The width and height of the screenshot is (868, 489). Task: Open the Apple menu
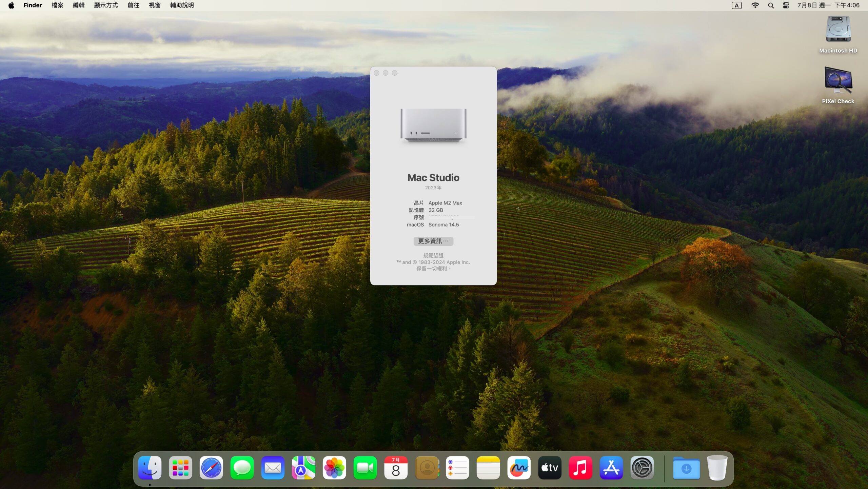point(11,5)
